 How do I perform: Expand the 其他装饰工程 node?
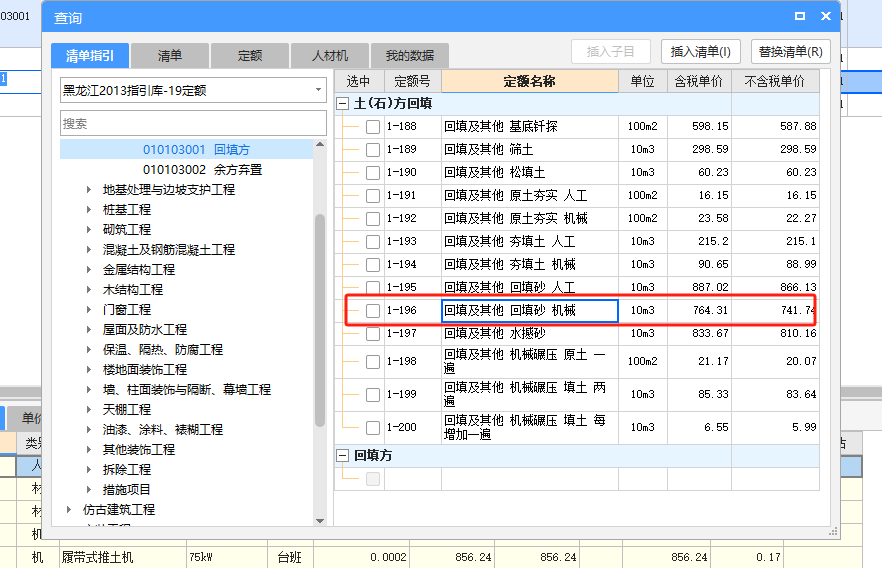pos(88,450)
